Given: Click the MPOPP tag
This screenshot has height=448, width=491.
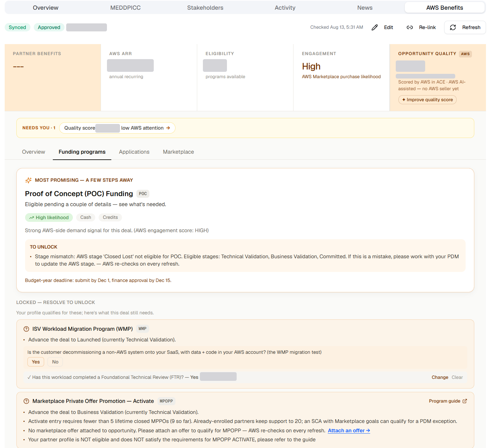Looking at the screenshot, I should tap(166, 401).
